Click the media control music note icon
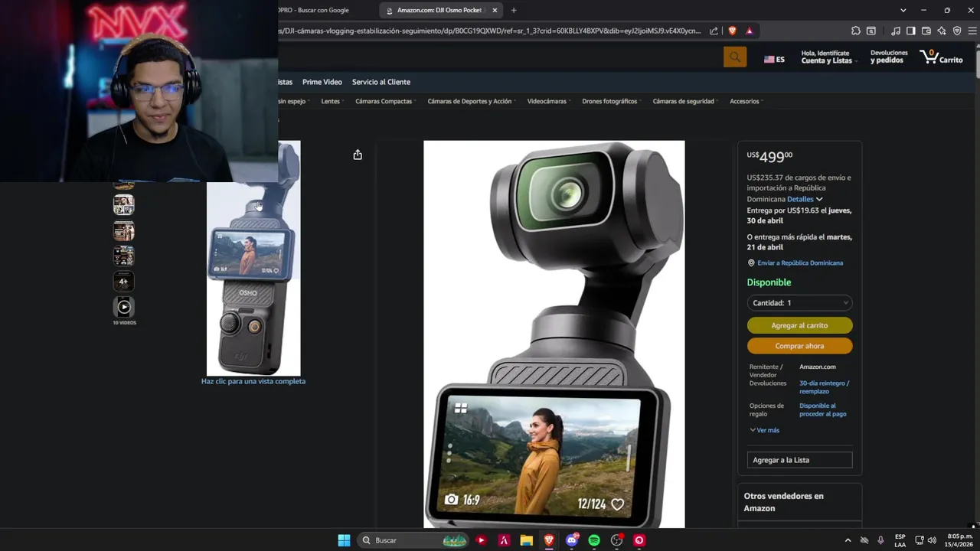The height and width of the screenshot is (551, 980). click(896, 31)
